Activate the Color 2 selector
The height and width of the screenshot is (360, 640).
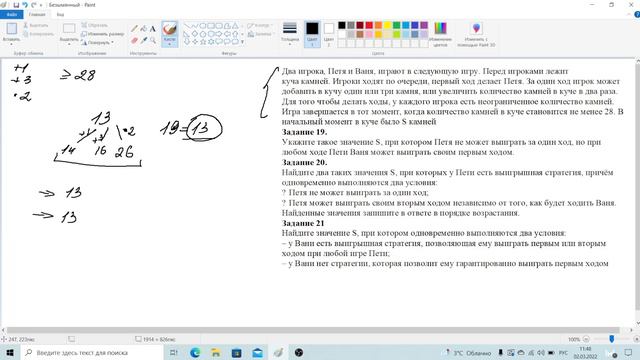tap(329, 33)
